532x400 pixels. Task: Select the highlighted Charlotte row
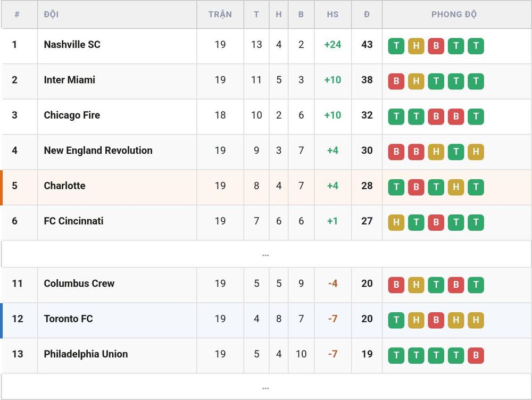tap(266, 187)
